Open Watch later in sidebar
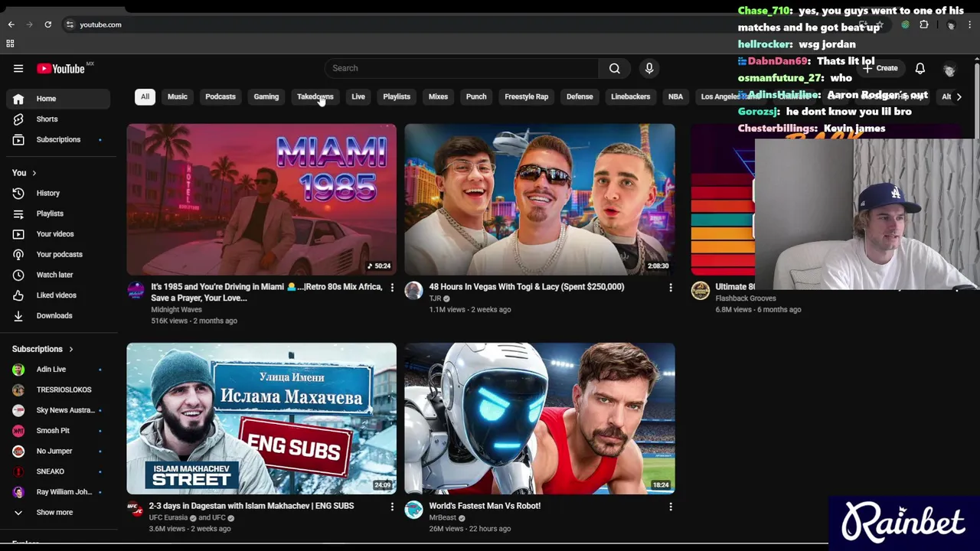This screenshot has height=551, width=980. point(58,275)
